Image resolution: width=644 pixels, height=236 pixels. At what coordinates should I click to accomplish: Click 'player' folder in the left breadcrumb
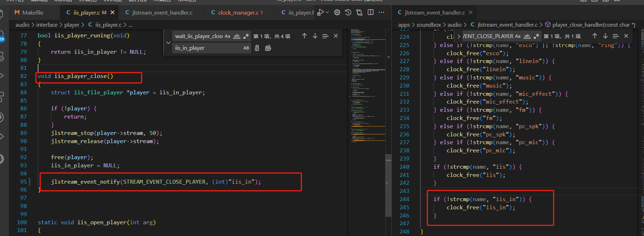72,25
